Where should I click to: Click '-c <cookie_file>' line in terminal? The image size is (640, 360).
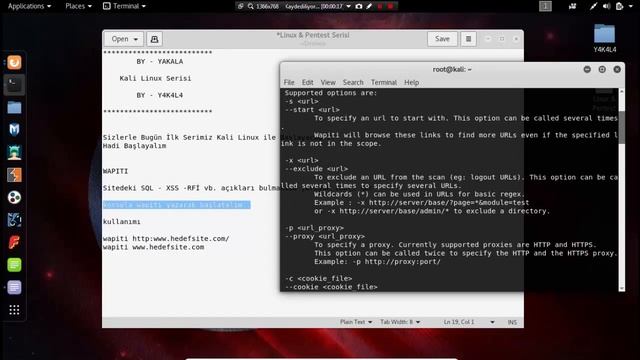tap(318, 279)
